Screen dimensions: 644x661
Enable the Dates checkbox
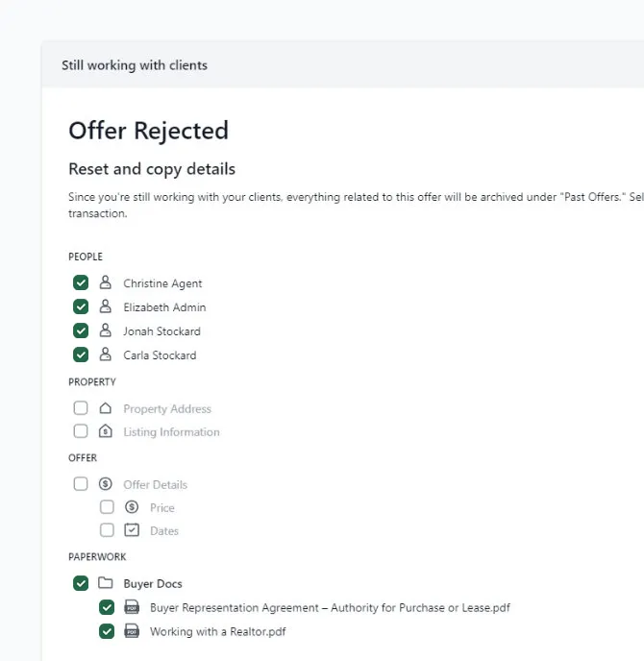point(107,530)
